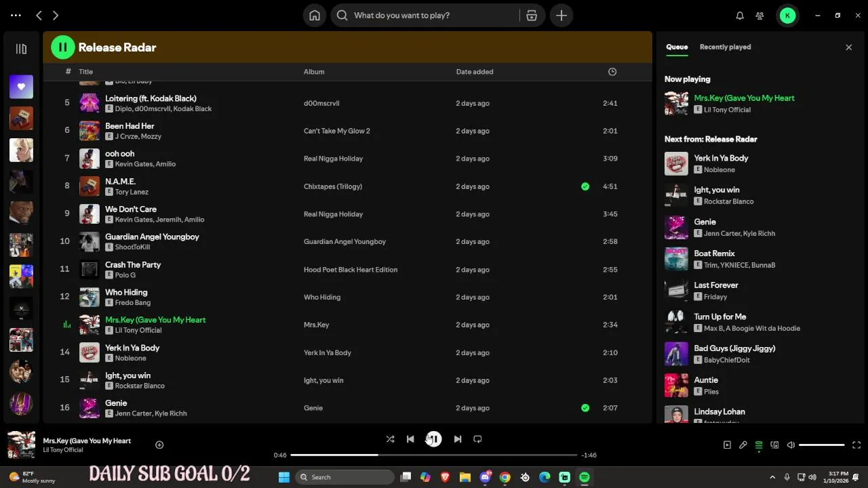Open the three-dots app menu

click(16, 15)
